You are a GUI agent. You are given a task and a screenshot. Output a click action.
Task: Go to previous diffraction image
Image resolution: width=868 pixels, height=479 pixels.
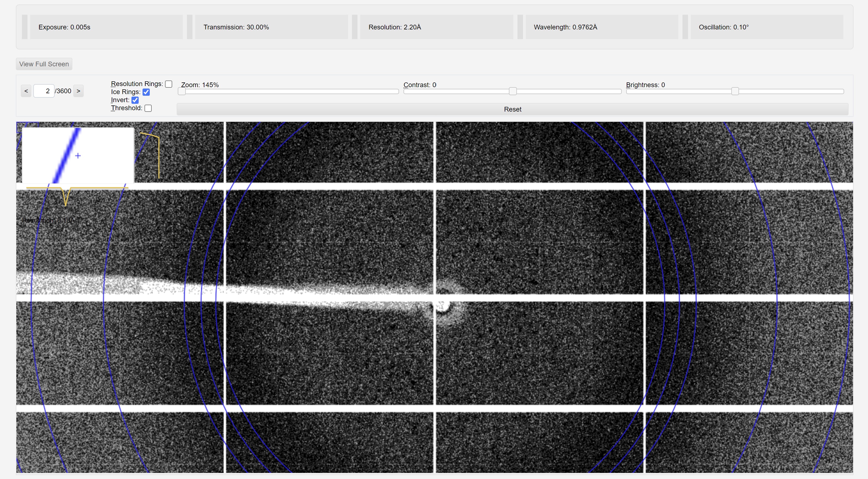coord(26,91)
